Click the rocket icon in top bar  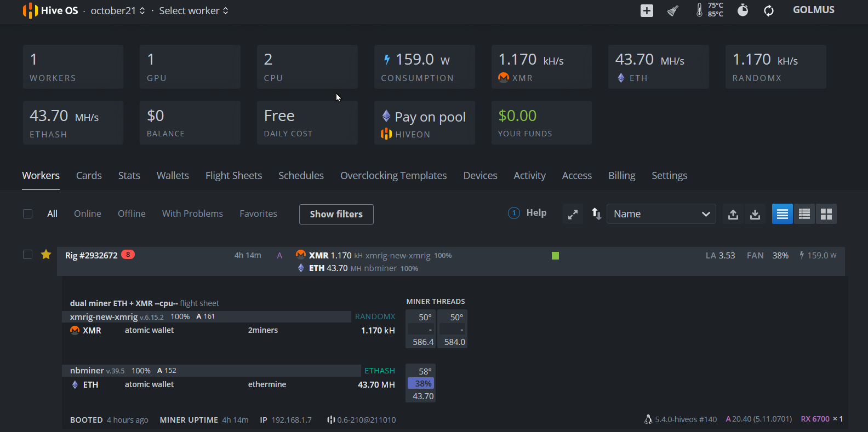[x=673, y=11]
